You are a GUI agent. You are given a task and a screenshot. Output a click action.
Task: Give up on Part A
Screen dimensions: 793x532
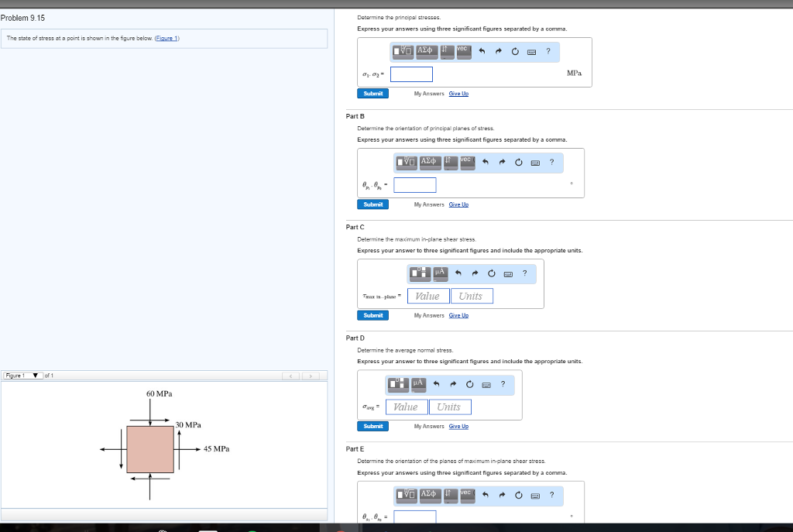point(458,94)
